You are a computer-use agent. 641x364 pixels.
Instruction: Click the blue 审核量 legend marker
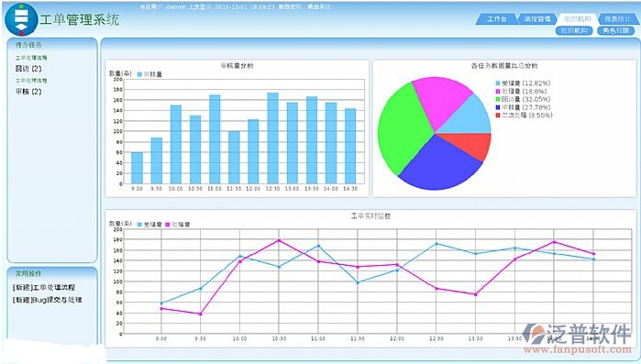pos(139,74)
